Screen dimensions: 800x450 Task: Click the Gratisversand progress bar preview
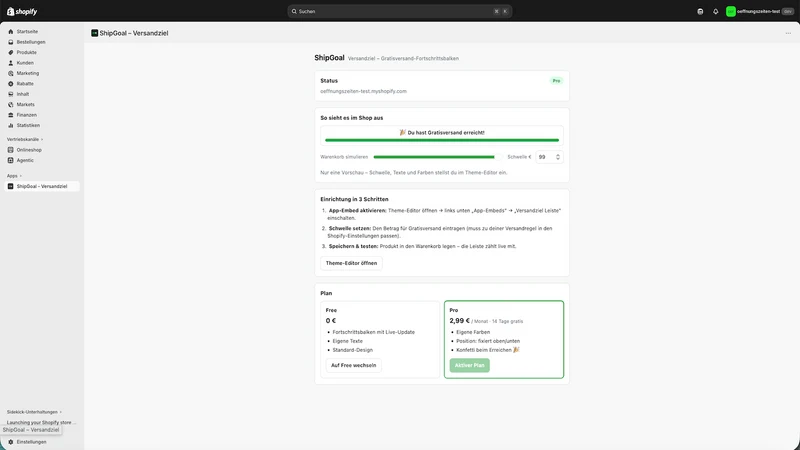442,140
